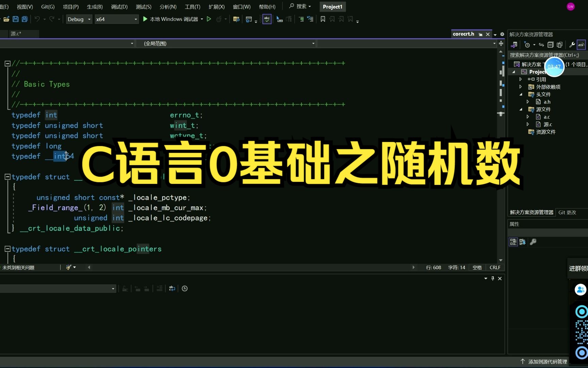Image resolution: width=588 pixels, height=368 pixels.
Task: Switch to the 解决方案资源管理器 bottom tab
Action: click(532, 212)
